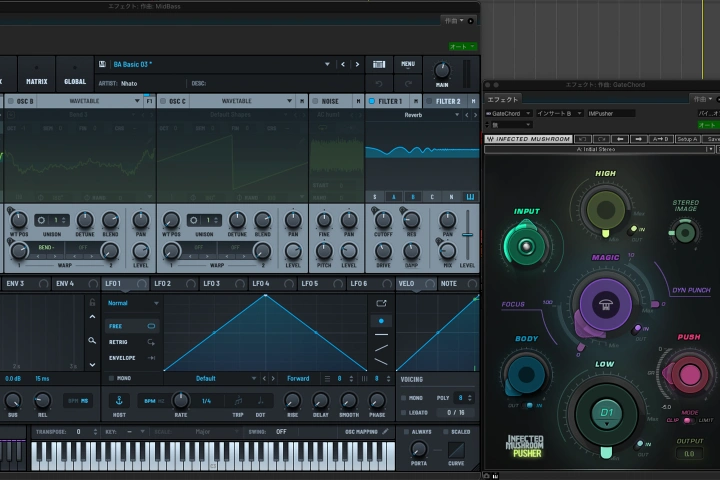
Task: Click the Serum undo arrow
Action: (379, 84)
